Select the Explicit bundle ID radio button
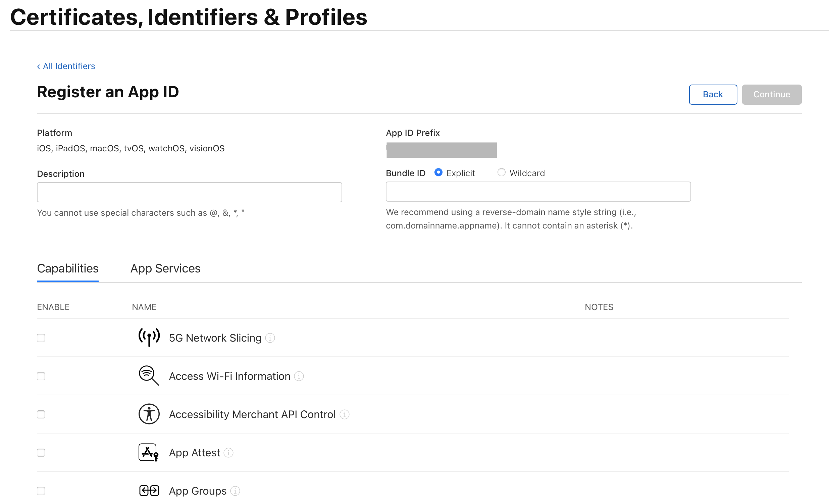830x504 pixels. (438, 172)
